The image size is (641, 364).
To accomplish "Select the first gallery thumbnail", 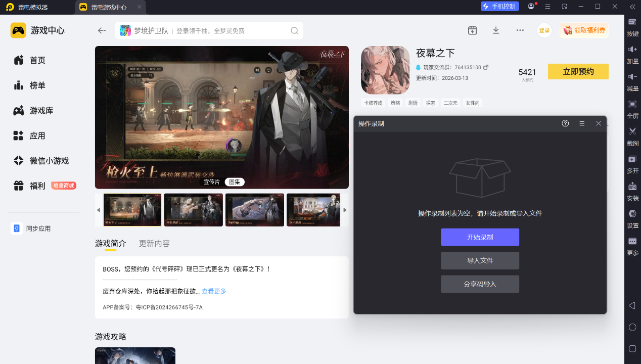I will pyautogui.click(x=132, y=210).
